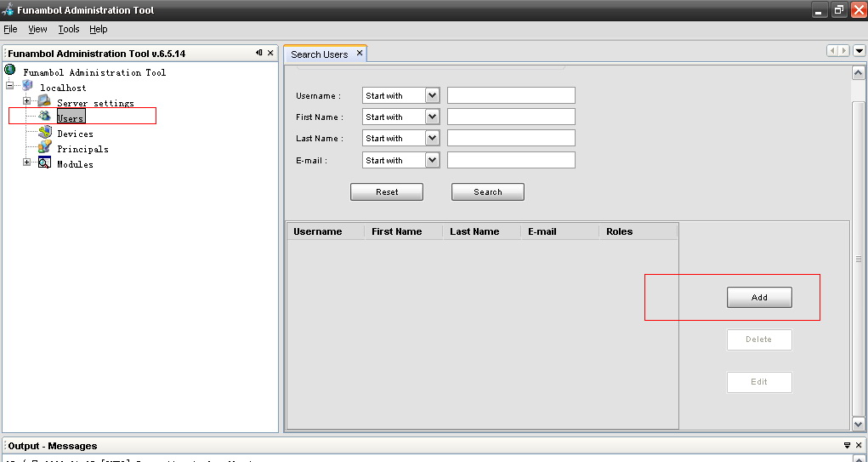Click the Delete button
This screenshot has width=868, height=462.
(x=759, y=339)
